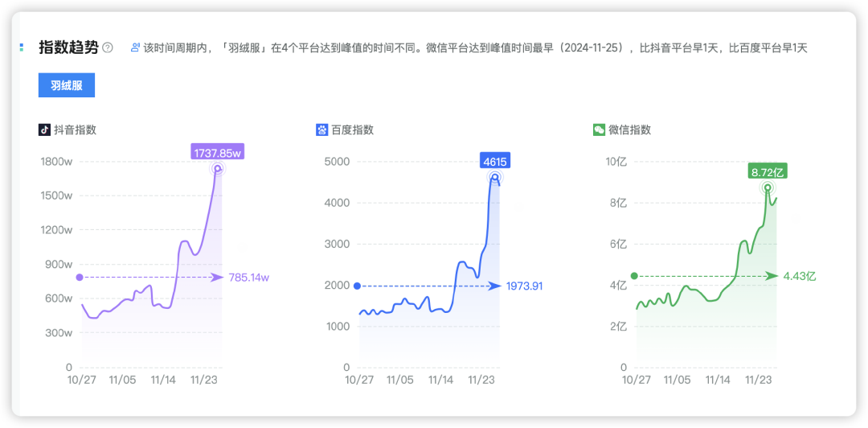Click the help question-mark icon beside 指数趋势
This screenshot has height=428, width=868.
point(108,48)
